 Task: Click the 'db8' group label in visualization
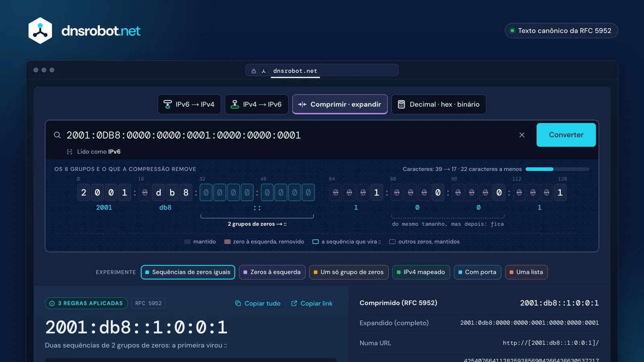point(165,208)
